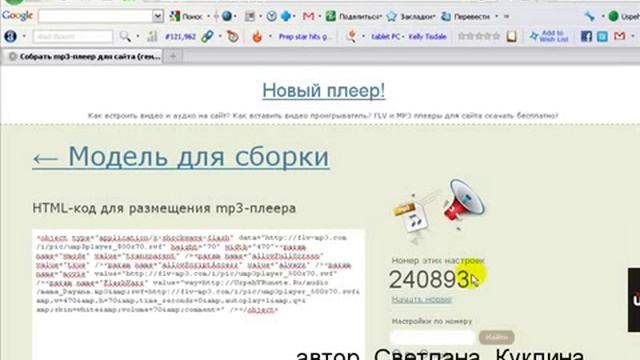This screenshot has width=640, height=360.
Task: Focus the Alexa web search field
Action: coord(73,36)
